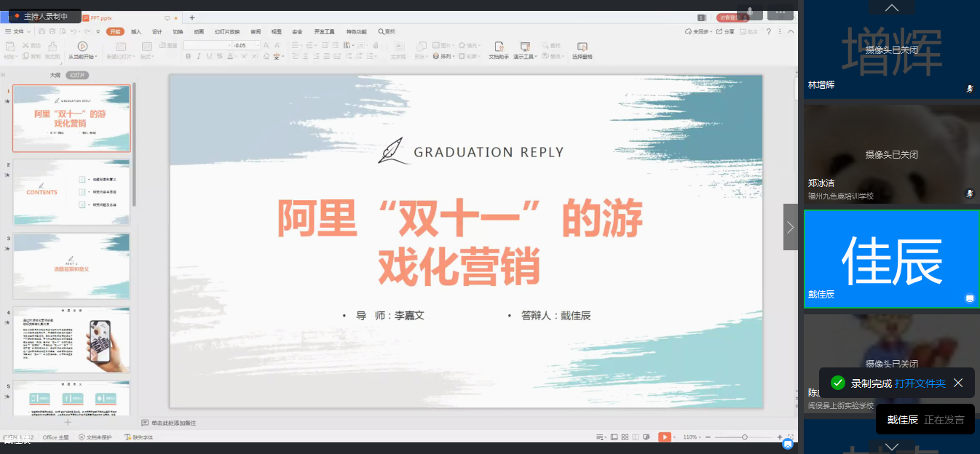Viewport: 980px width, 454px height.
Task: Select the CONTENTS slide 2 thumbnail
Action: [71, 192]
